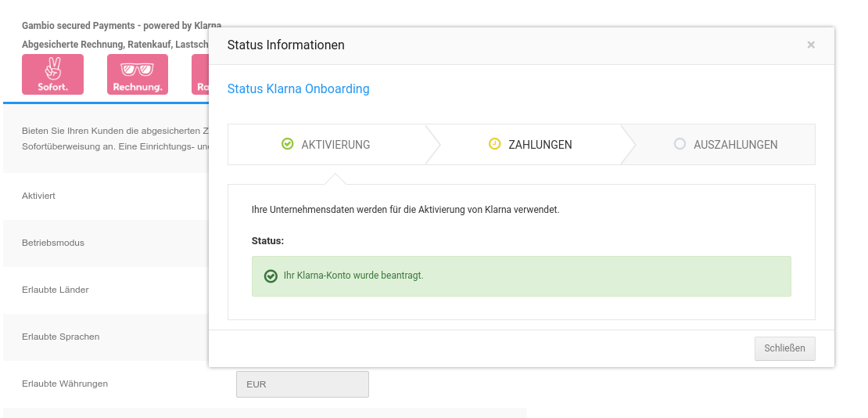
Task: Close the Status Informationen dialog with X
Action: 810,45
